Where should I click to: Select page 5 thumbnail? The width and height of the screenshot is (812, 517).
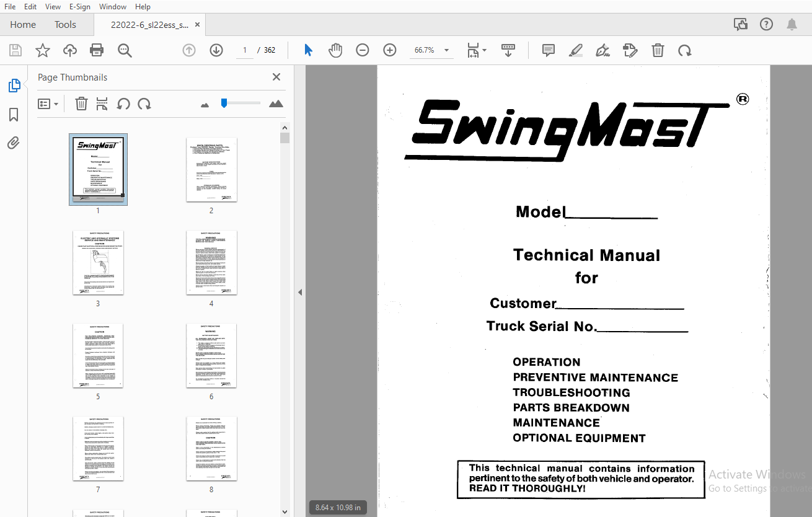[98, 355]
